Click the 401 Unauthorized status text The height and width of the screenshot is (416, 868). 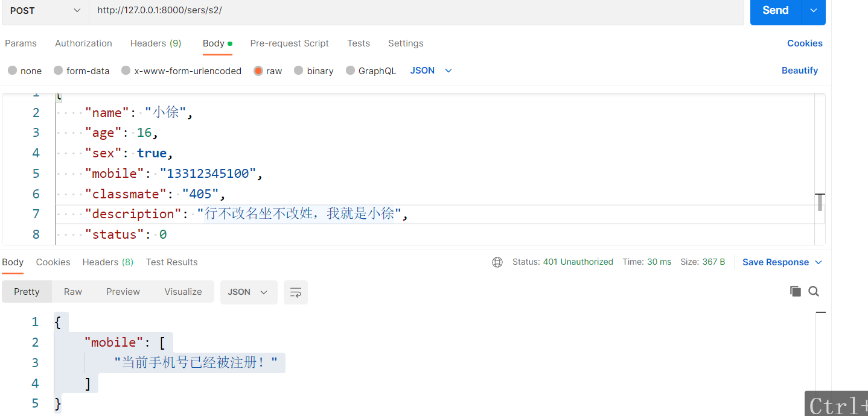click(578, 262)
